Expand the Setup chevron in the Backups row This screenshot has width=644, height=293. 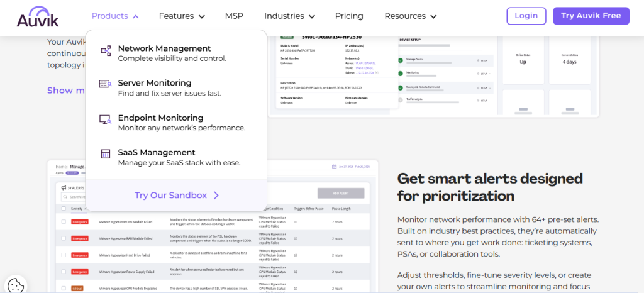[490, 87]
